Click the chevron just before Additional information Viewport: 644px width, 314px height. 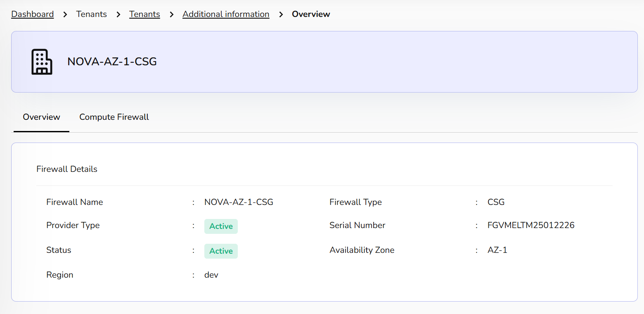click(x=171, y=14)
